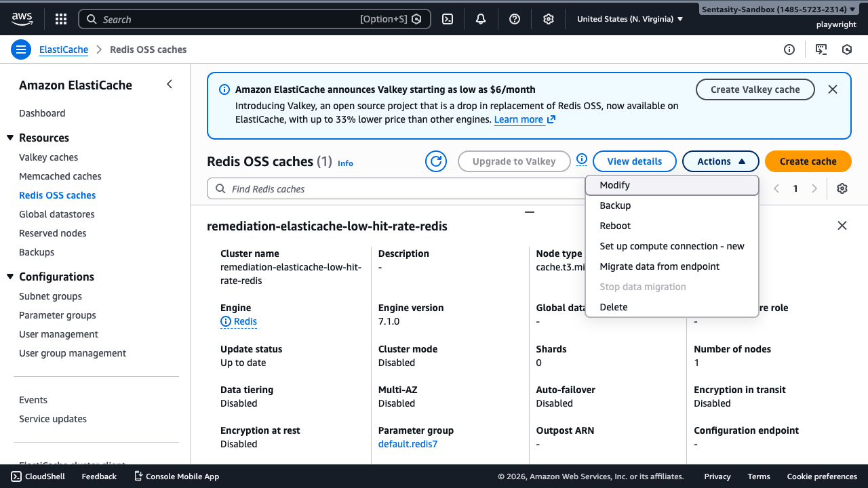Open the notifications bell

click(x=481, y=18)
